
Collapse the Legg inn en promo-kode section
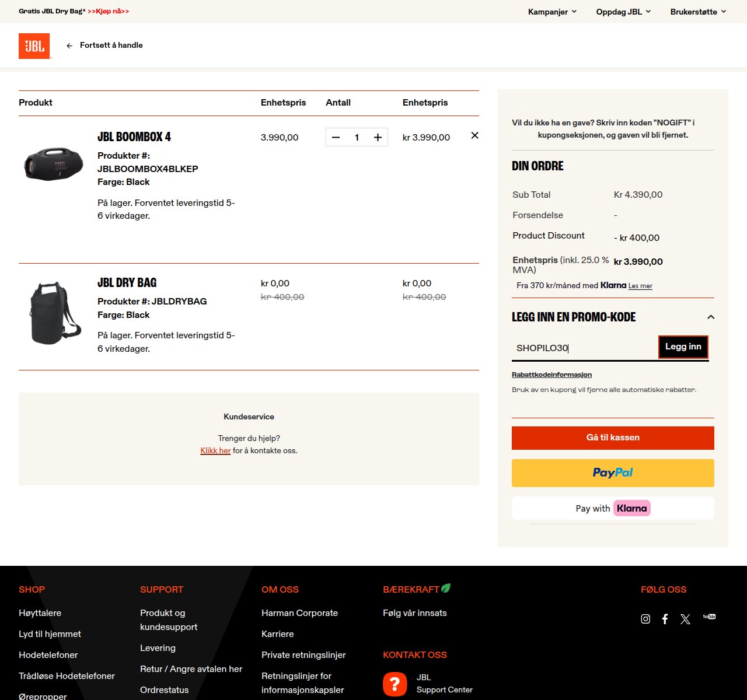click(710, 317)
